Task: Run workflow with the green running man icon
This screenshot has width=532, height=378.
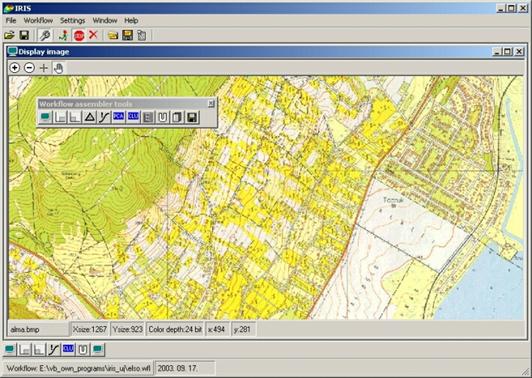Action: click(x=63, y=35)
